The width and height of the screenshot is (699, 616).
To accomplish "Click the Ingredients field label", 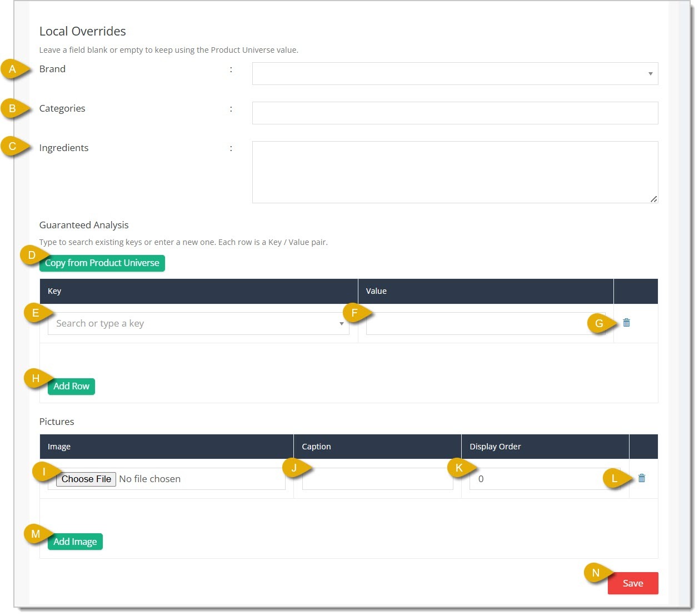I will pos(64,148).
